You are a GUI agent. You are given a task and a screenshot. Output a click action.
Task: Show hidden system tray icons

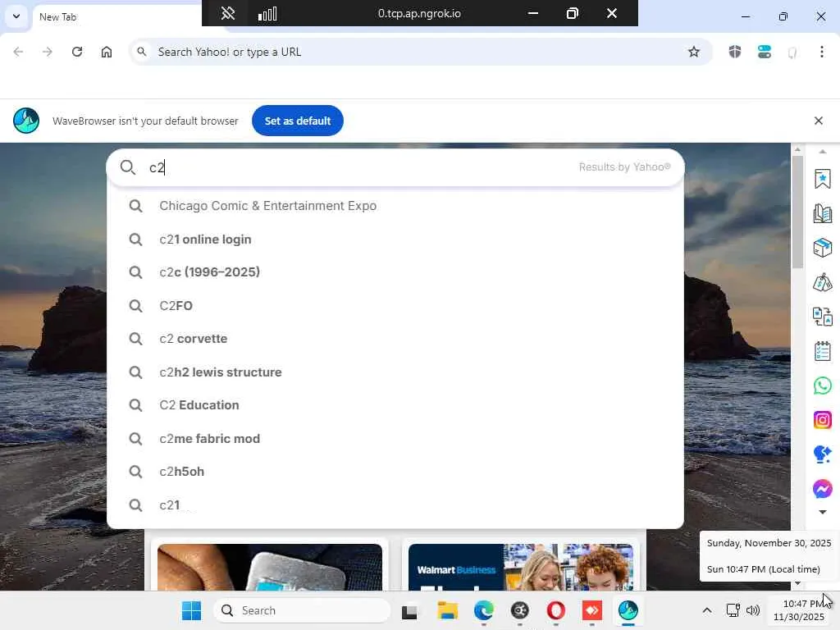[x=706, y=610]
